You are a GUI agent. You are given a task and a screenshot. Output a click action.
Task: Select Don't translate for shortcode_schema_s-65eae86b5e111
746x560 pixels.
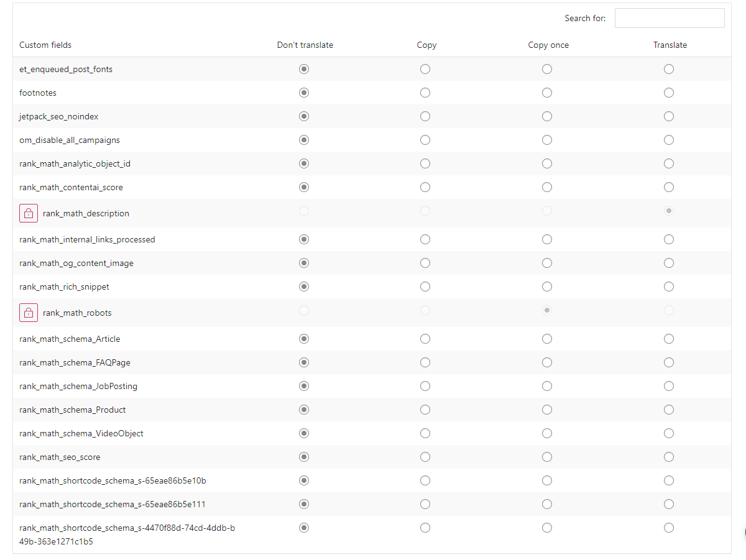pyautogui.click(x=304, y=504)
